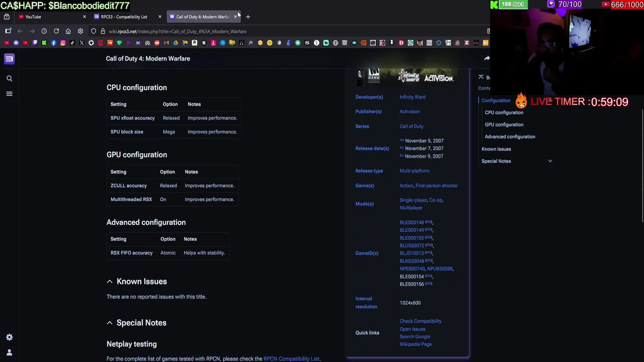Image resolution: width=644 pixels, height=362 pixels.
Task: Click the Search Google quick link
Action: pos(415,337)
